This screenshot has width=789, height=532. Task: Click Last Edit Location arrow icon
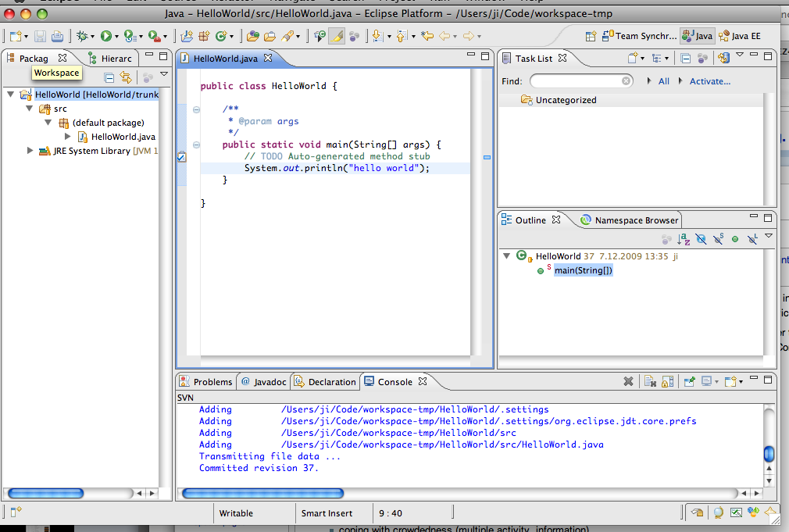point(427,36)
